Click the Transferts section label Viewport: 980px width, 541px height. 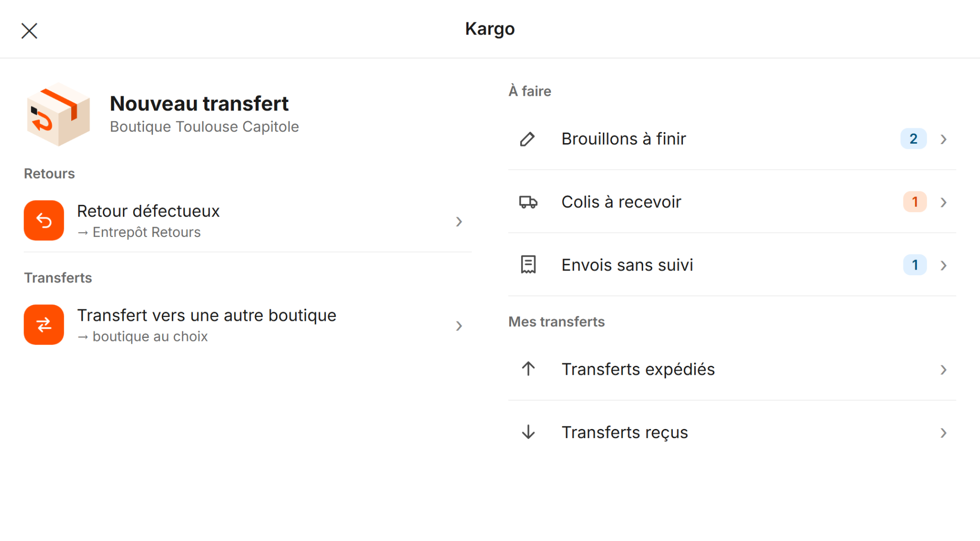pyautogui.click(x=58, y=278)
